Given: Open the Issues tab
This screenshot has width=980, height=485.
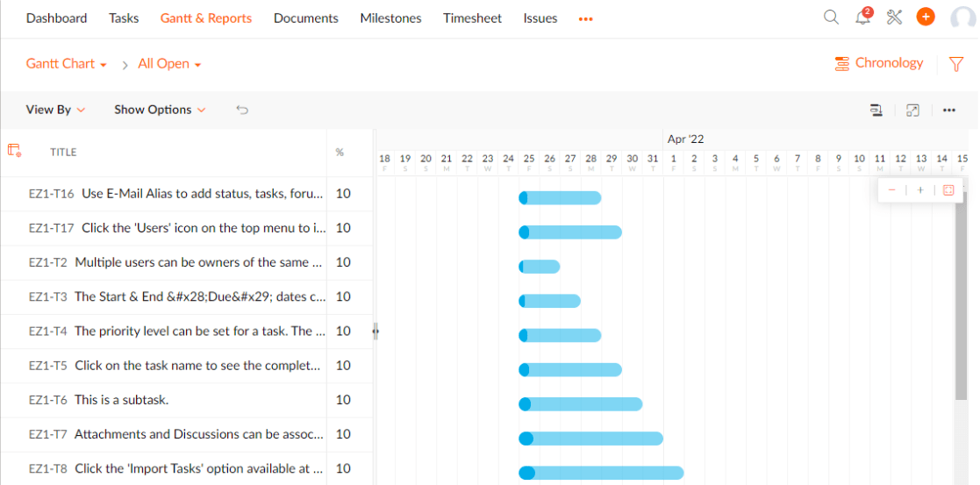Looking at the screenshot, I should 540,18.
